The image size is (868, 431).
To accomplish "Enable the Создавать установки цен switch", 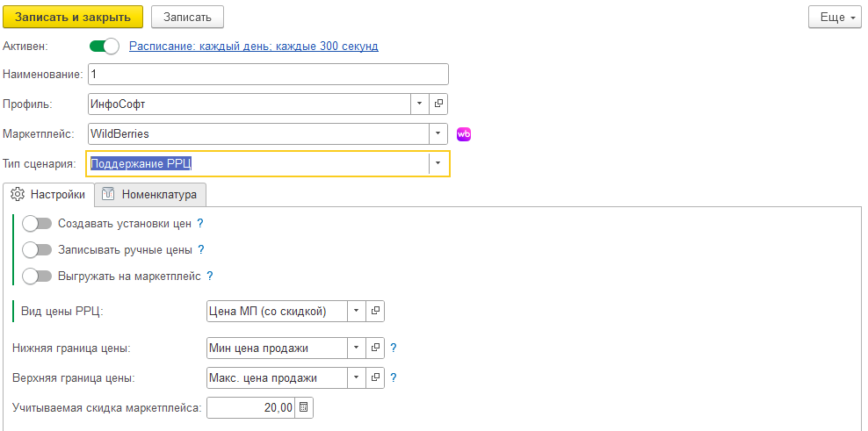I will click(x=37, y=224).
